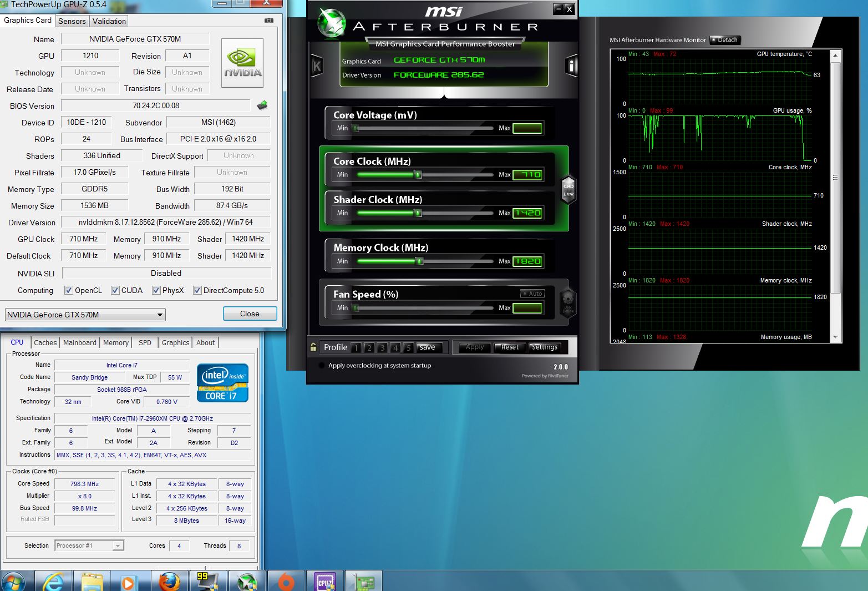Open Windows Explorer from the taskbar
Image resolution: width=868 pixels, height=591 pixels.
(x=92, y=582)
